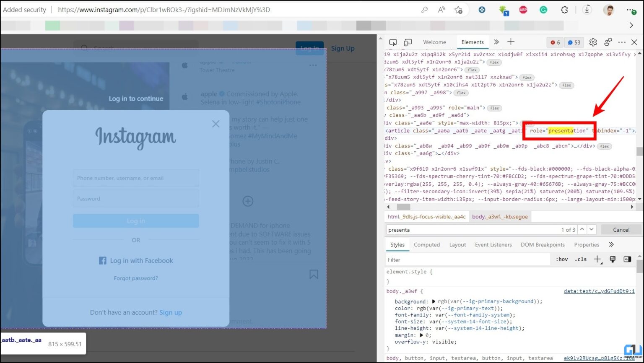Activate the inspect element picker tool
This screenshot has height=363, width=644.
pos(393,42)
